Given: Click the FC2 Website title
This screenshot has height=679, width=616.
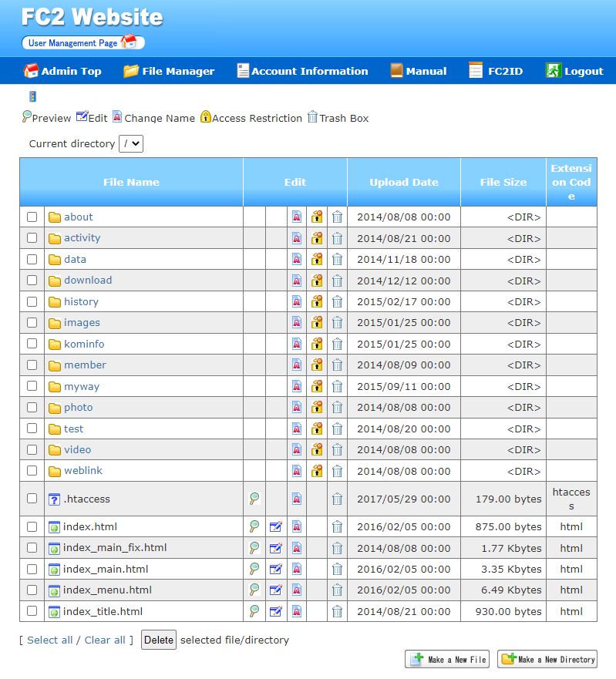Looking at the screenshot, I should click(x=93, y=17).
